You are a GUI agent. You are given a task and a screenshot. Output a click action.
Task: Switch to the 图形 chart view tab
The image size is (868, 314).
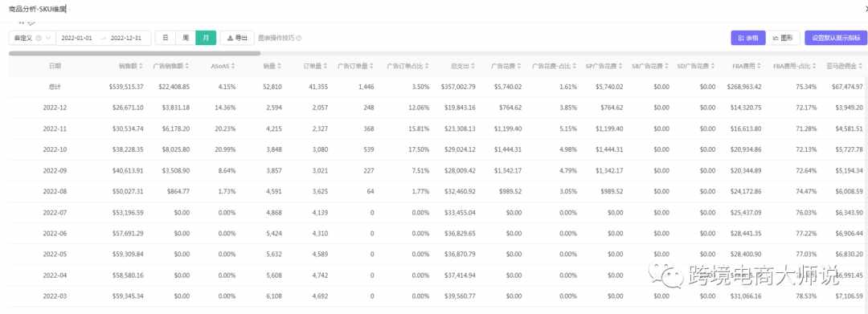click(x=783, y=38)
